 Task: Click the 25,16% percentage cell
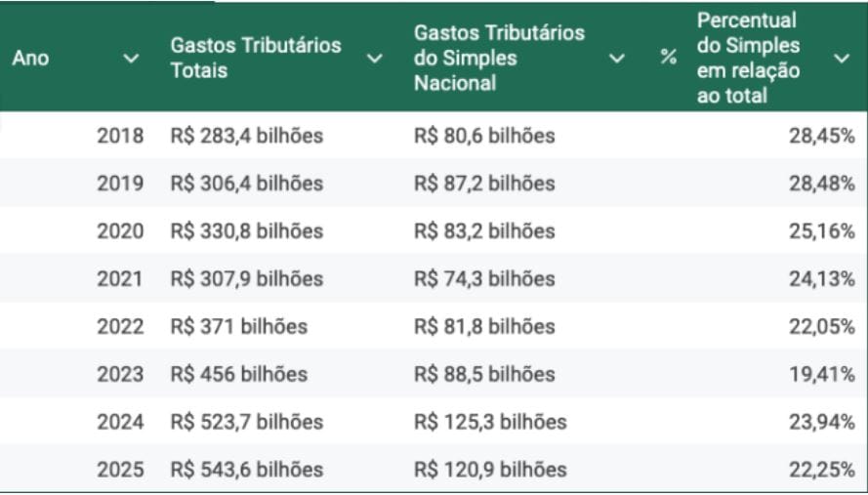coord(822,231)
